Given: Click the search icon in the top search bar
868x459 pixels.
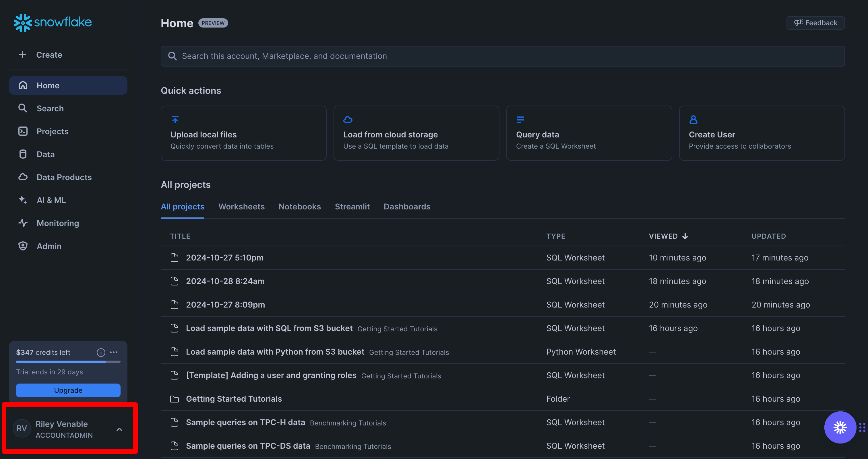Looking at the screenshot, I should [173, 56].
